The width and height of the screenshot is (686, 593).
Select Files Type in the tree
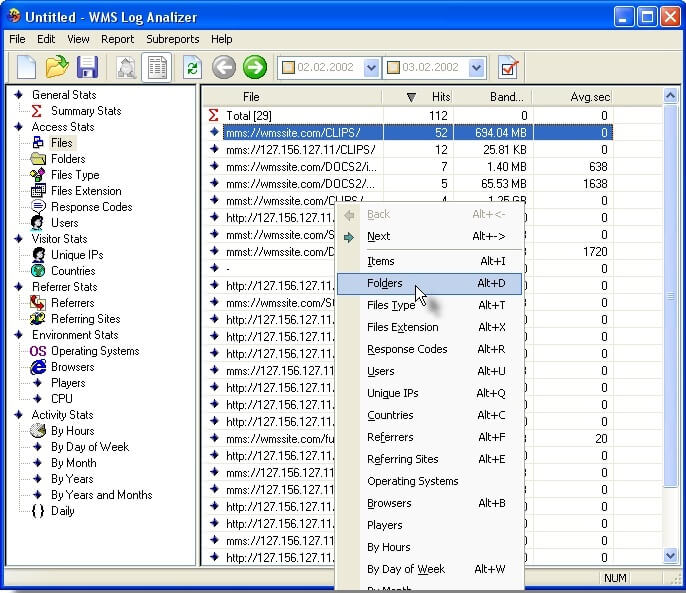[75, 175]
